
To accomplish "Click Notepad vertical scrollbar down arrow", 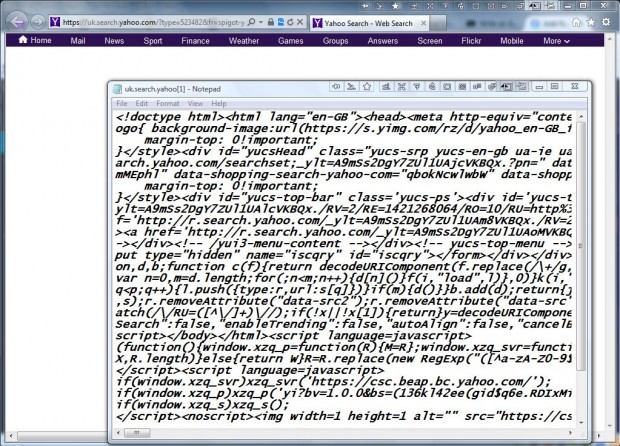I will tap(581, 423).
